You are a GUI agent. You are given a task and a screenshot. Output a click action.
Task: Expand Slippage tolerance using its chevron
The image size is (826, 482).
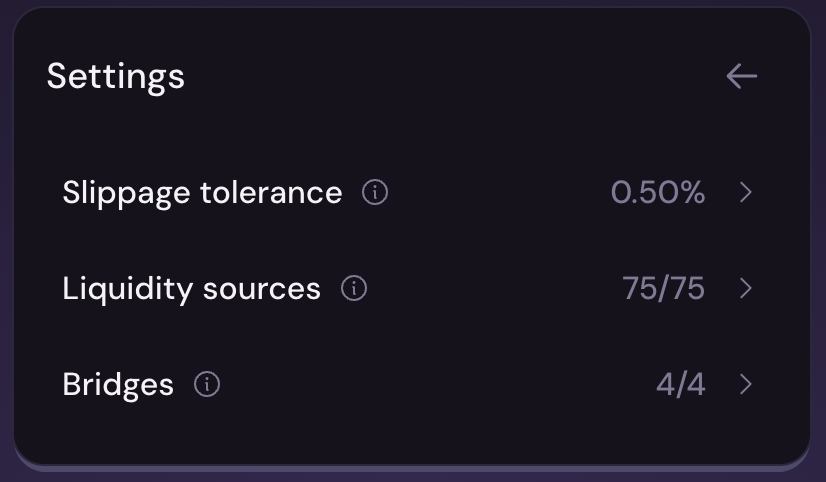(745, 192)
